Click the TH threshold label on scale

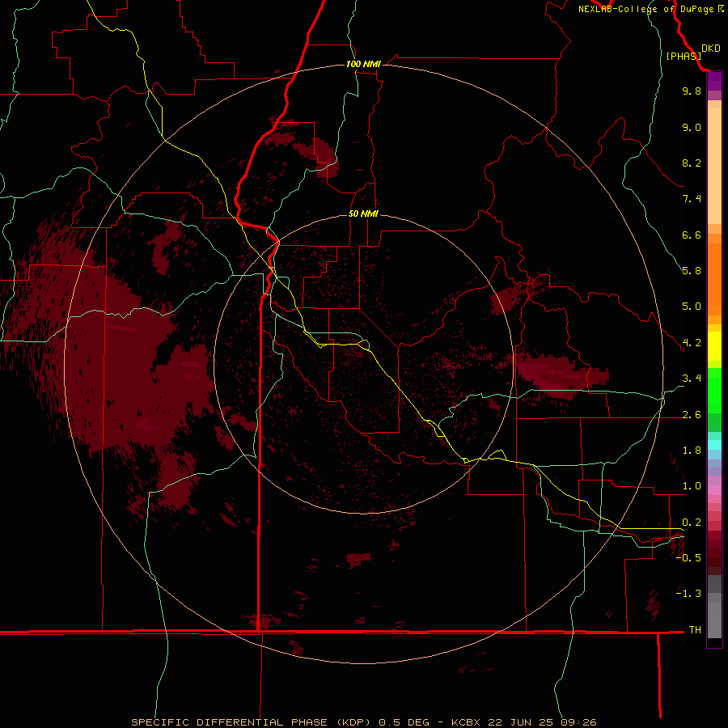point(695,630)
